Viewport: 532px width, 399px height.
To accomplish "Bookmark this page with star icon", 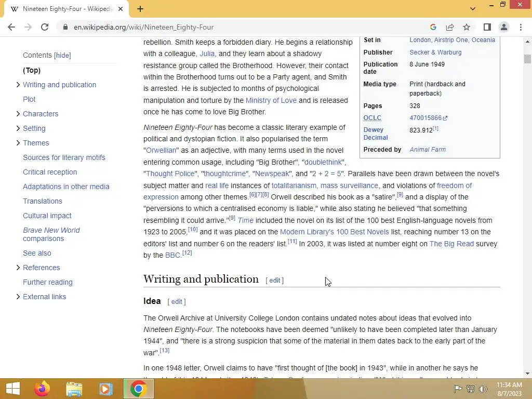I will point(467,27).
